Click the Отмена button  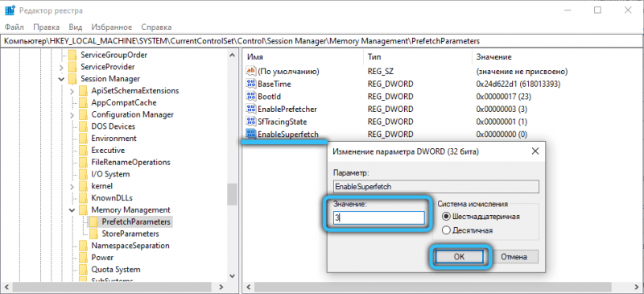(x=514, y=257)
